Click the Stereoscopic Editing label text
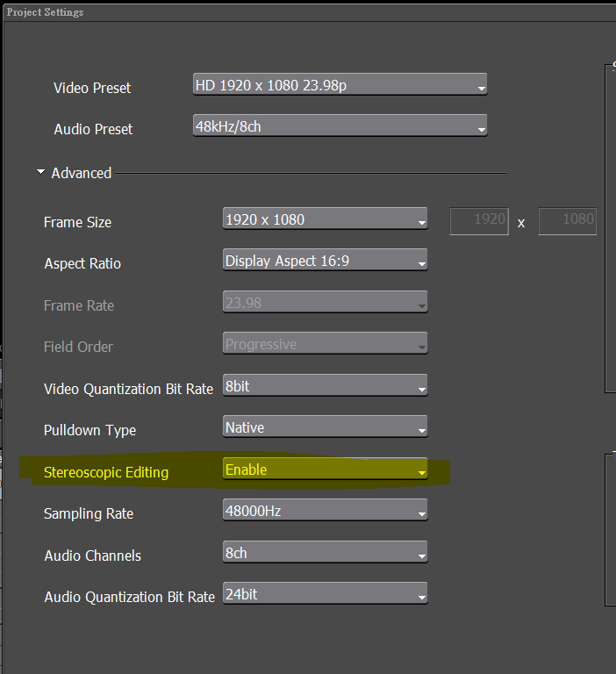Viewport: 616px width, 674px height. click(x=105, y=472)
